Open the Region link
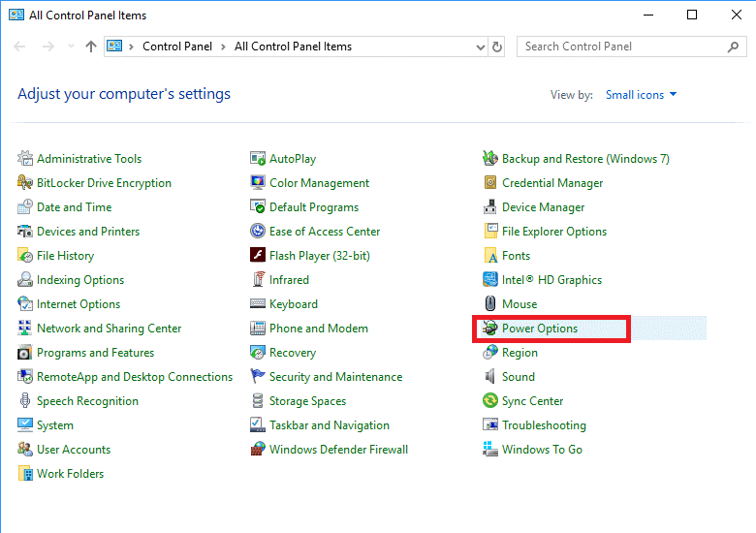Image resolution: width=756 pixels, height=533 pixels. point(520,353)
